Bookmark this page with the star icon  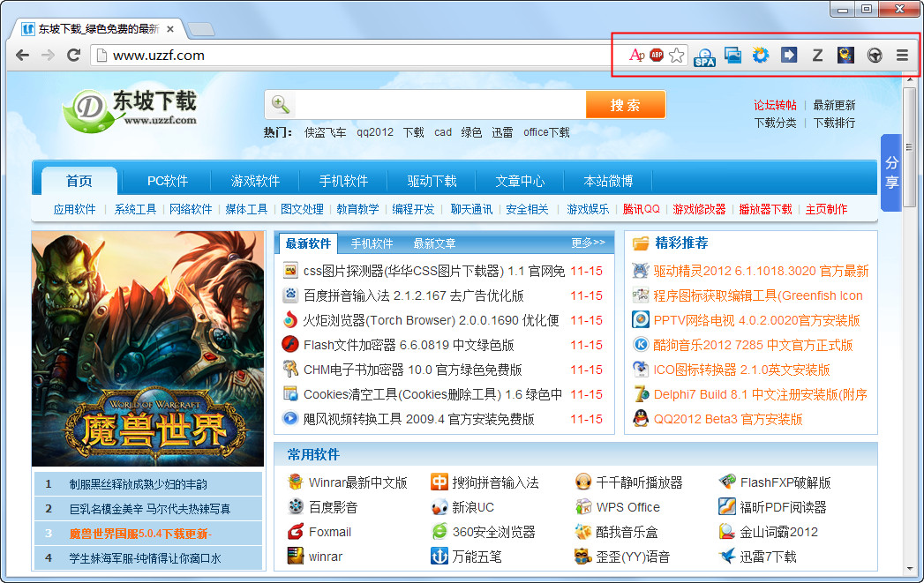tap(677, 56)
